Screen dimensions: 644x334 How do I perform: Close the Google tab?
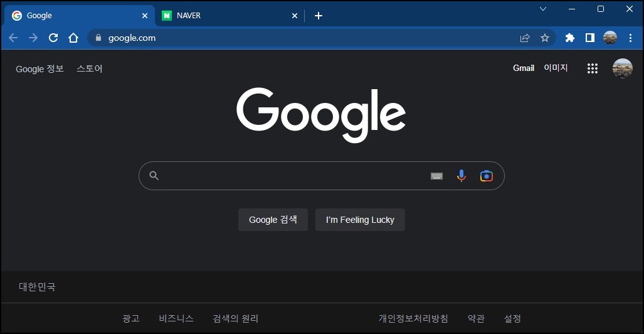pyautogui.click(x=145, y=16)
